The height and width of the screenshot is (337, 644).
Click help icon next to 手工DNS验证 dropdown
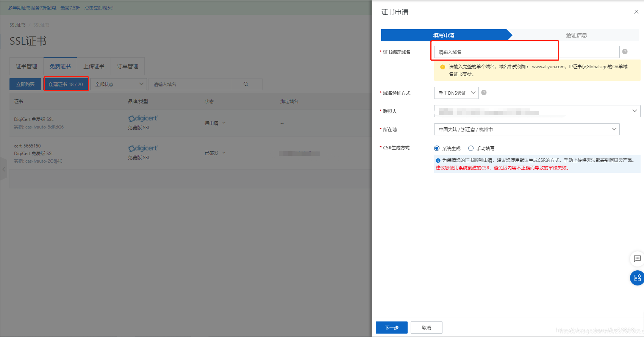tap(484, 92)
